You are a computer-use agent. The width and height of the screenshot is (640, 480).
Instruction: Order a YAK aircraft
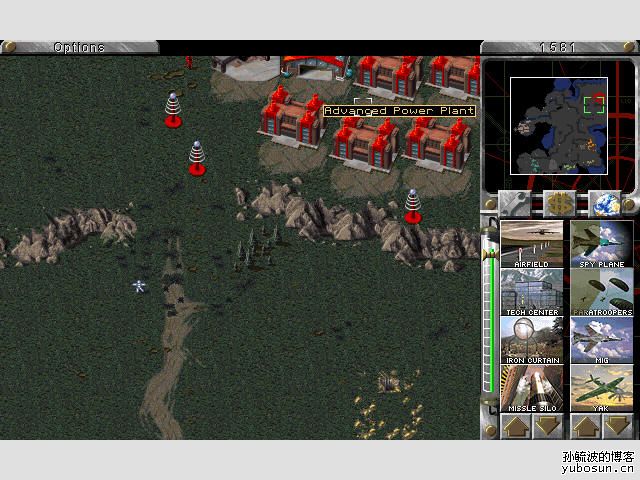tap(602, 388)
